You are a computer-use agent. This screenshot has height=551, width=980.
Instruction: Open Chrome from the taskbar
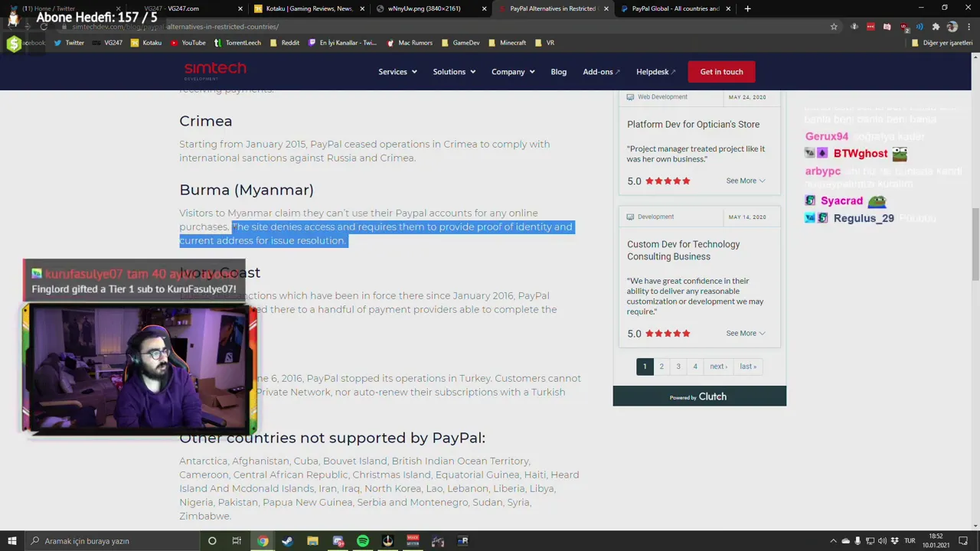[x=263, y=541]
